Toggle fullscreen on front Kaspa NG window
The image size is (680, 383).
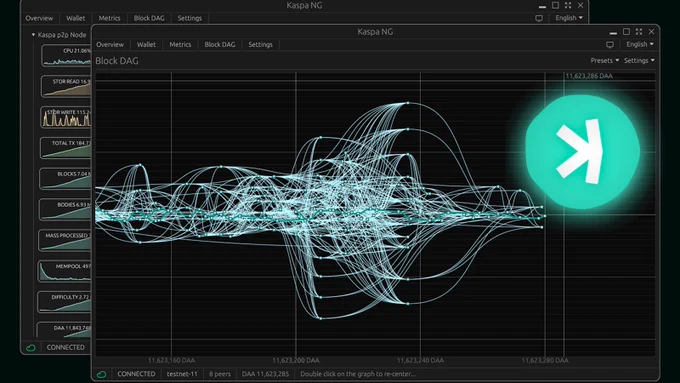click(x=639, y=32)
